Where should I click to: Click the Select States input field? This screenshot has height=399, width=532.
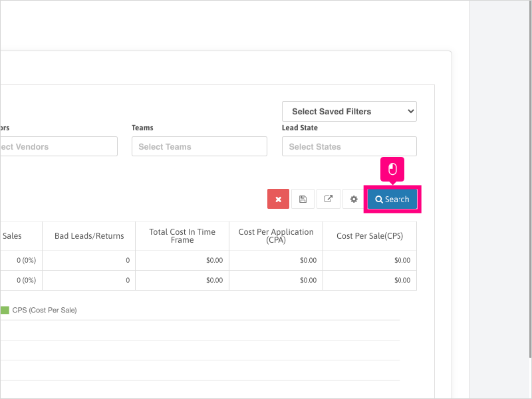(x=349, y=146)
